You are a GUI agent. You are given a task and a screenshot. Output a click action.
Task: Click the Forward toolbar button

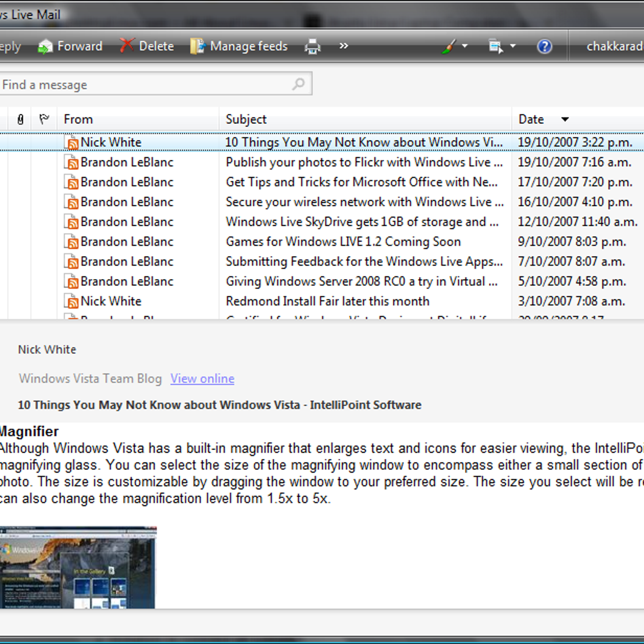pos(70,46)
